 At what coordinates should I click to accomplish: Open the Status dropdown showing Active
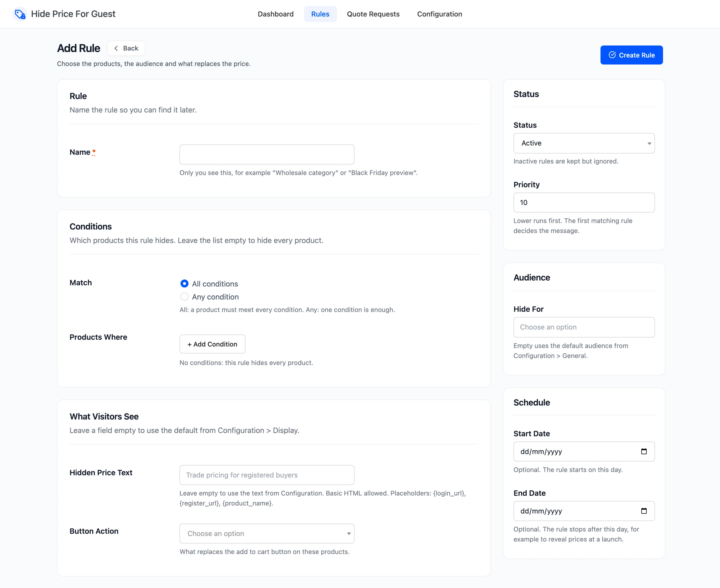pyautogui.click(x=584, y=143)
